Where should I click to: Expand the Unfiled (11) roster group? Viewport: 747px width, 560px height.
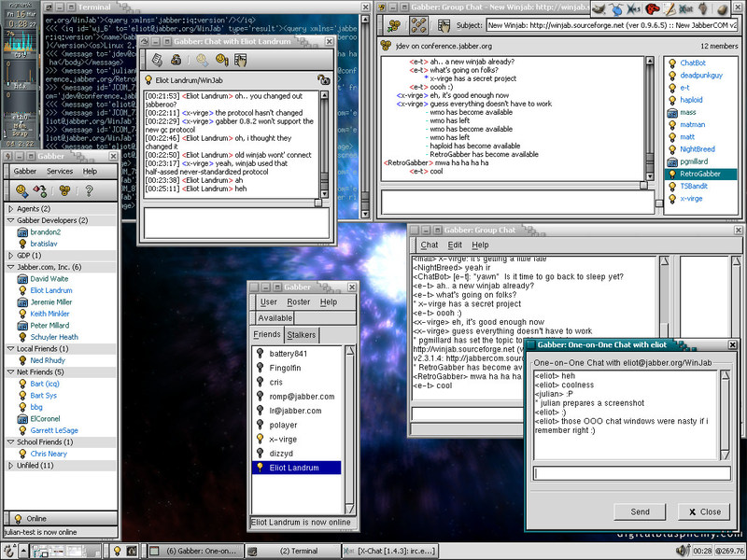10,465
